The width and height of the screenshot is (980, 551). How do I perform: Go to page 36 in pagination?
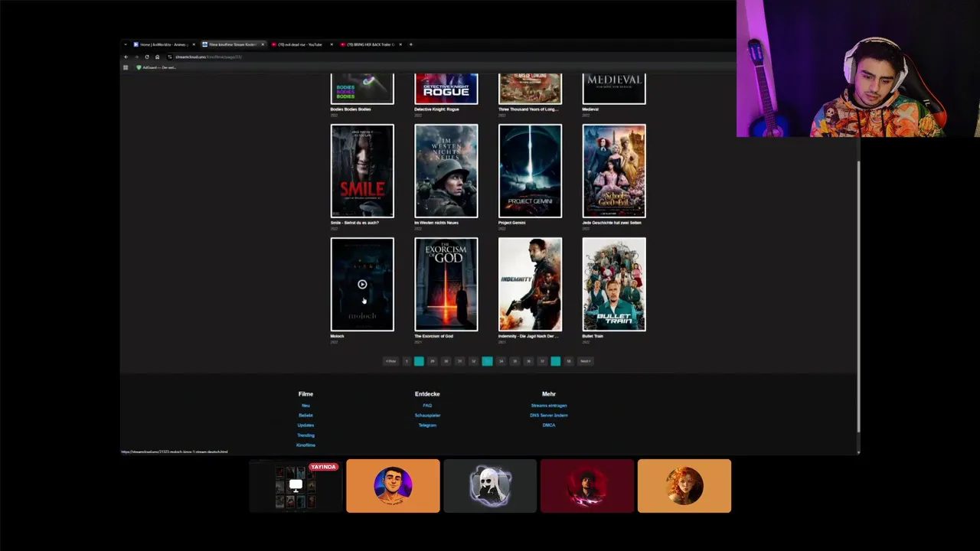click(x=529, y=361)
